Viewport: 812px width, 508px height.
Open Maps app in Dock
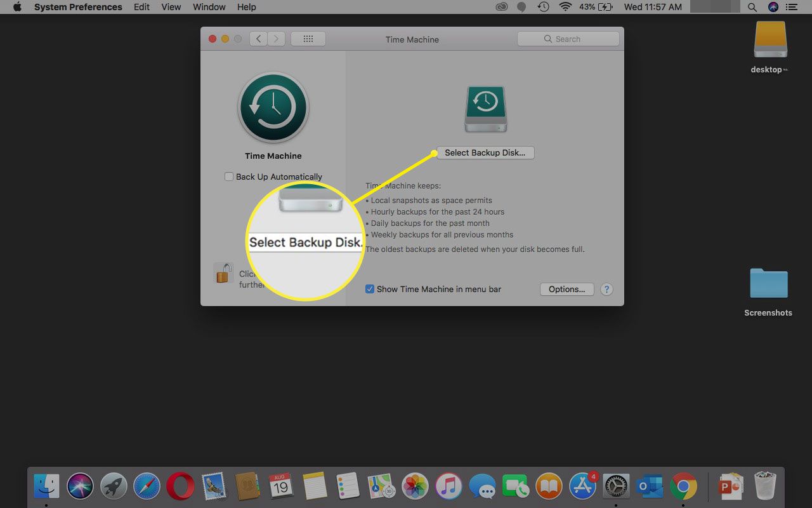(x=382, y=487)
